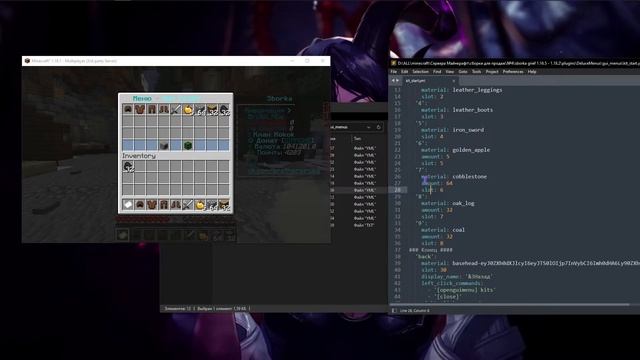Image resolution: width=640 pixels, height=360 pixels.
Task: Select the iron sword in the inventory hotbar
Action: click(x=188, y=204)
